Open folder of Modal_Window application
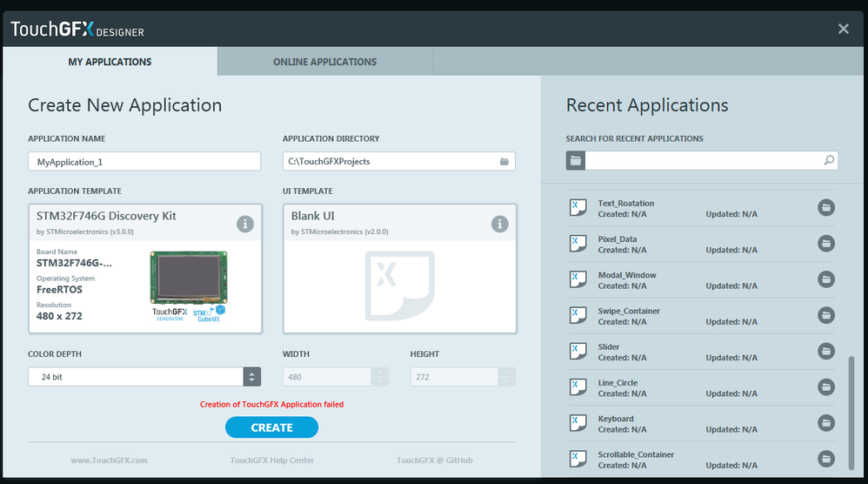868x484 pixels. pos(826,279)
